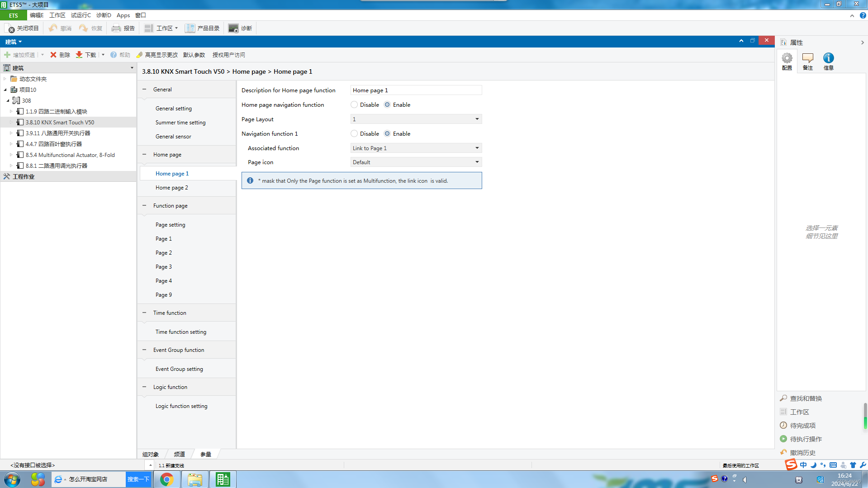Image resolution: width=868 pixels, height=488 pixels.
Task: Switch to the group objects tab at bottom
Action: pos(151,454)
